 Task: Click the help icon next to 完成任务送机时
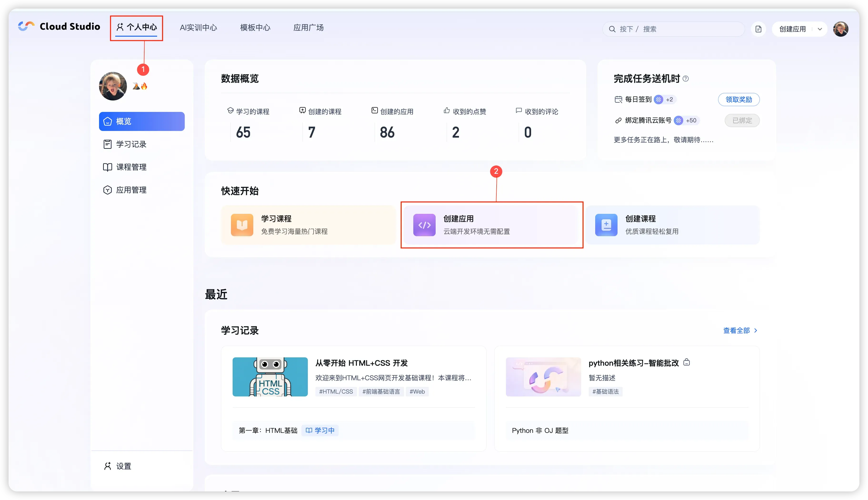686,79
